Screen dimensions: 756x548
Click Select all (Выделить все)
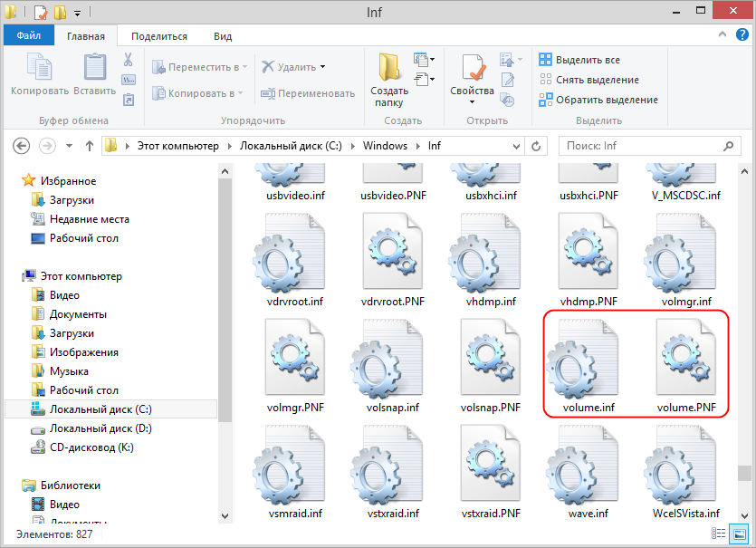(x=579, y=60)
